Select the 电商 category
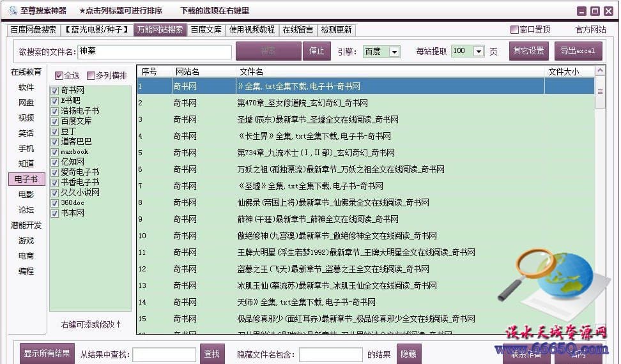The image size is (621, 364). click(x=26, y=255)
